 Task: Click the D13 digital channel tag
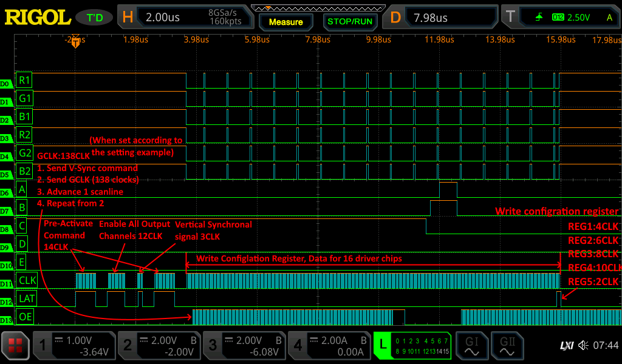tap(6, 321)
